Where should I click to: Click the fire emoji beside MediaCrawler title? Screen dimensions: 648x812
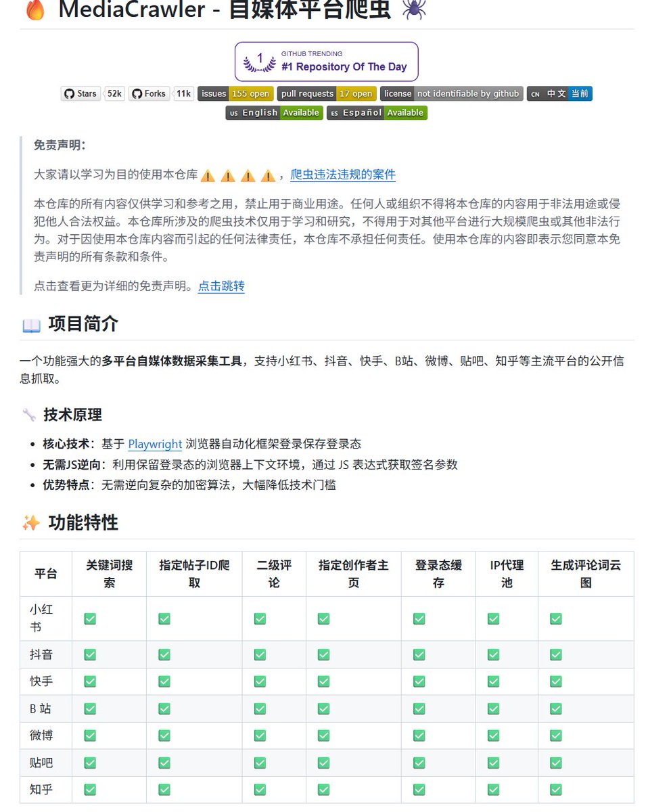pos(34,9)
